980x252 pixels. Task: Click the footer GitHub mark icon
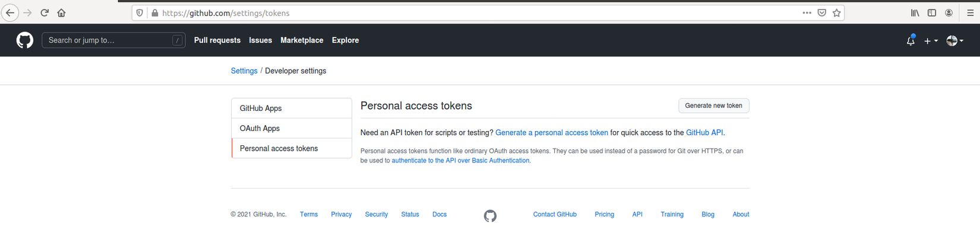(490, 216)
